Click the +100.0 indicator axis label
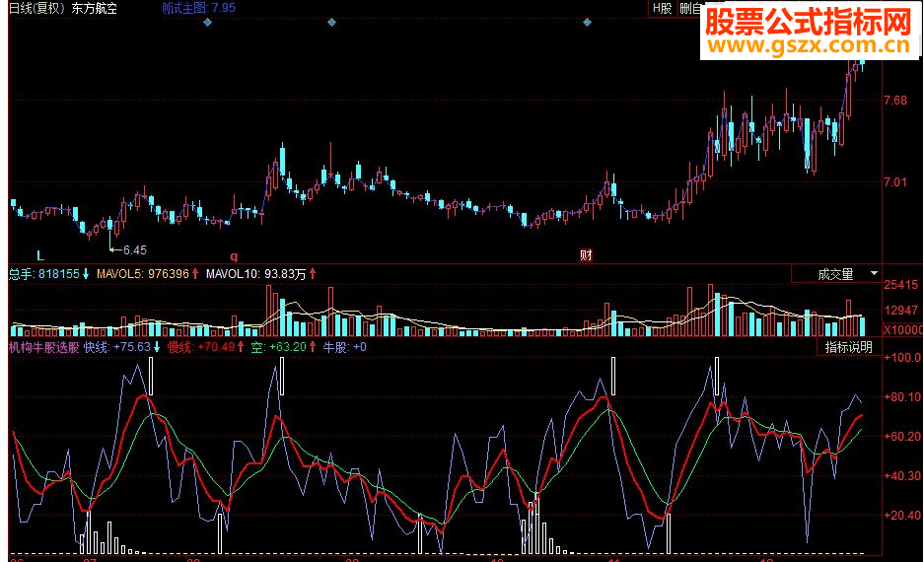This screenshot has width=924, height=562. pyautogui.click(x=902, y=358)
